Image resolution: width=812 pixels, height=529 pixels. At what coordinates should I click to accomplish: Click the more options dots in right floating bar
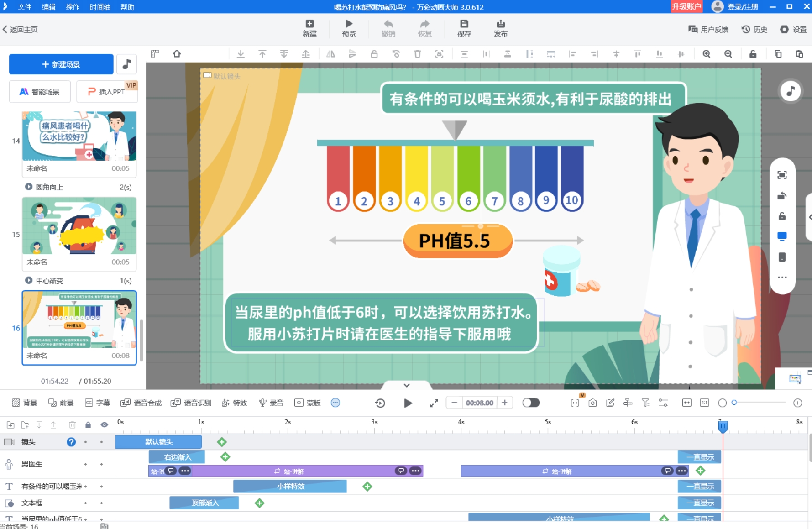[782, 277]
